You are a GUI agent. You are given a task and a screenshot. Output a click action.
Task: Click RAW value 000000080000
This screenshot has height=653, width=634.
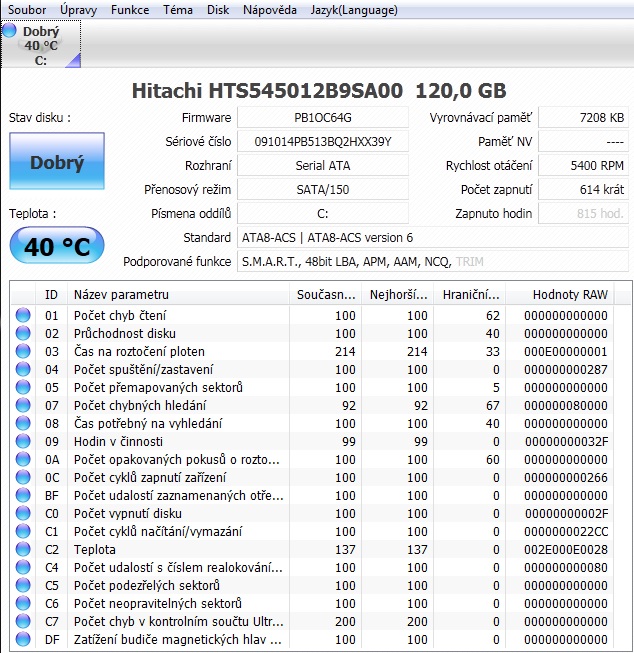tap(566, 406)
